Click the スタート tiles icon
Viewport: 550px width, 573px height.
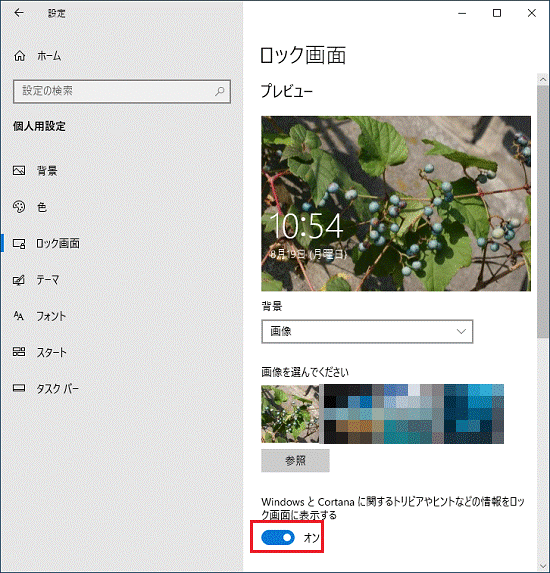(19, 352)
